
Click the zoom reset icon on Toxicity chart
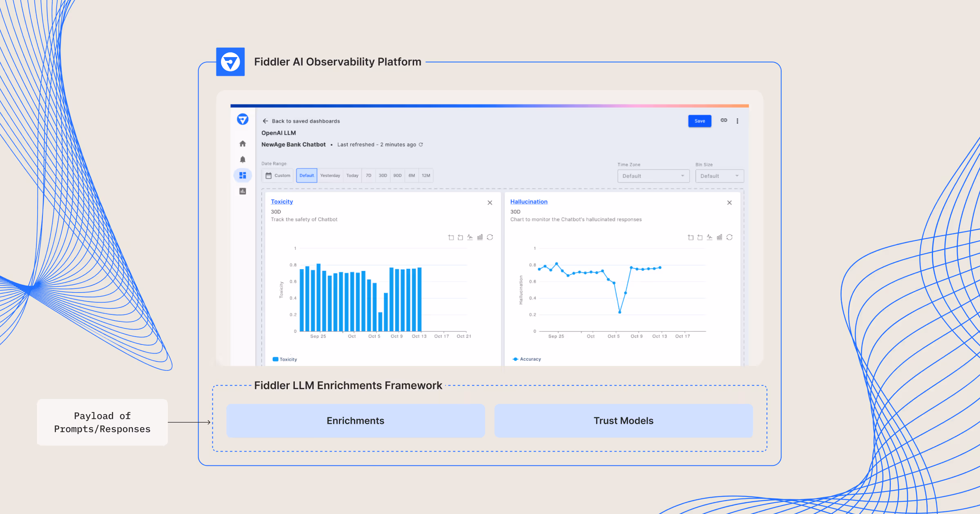[460, 237]
